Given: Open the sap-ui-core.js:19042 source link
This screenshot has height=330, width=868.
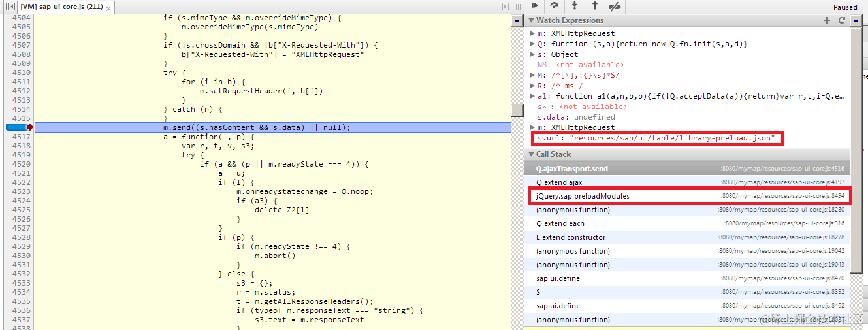Looking at the screenshot, I should [782, 251].
